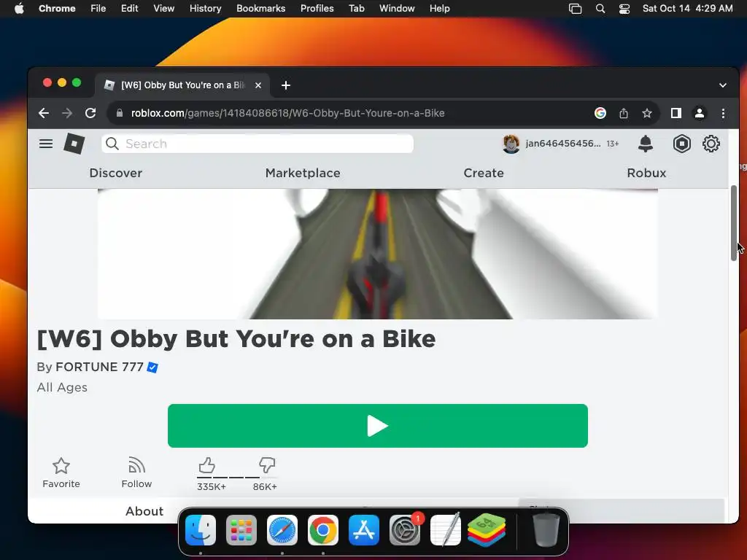Click the Google icon in address bar
Image resolution: width=747 pixels, height=560 pixels.
click(600, 113)
